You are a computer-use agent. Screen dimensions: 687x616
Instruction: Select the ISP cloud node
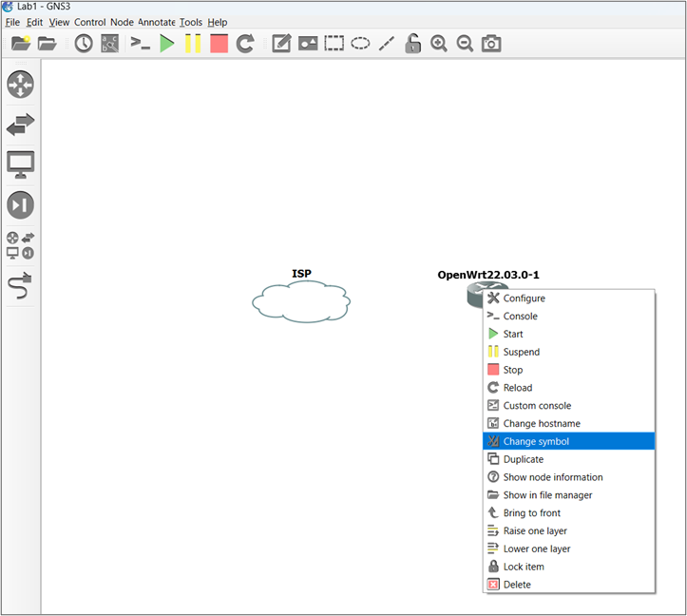point(301,302)
